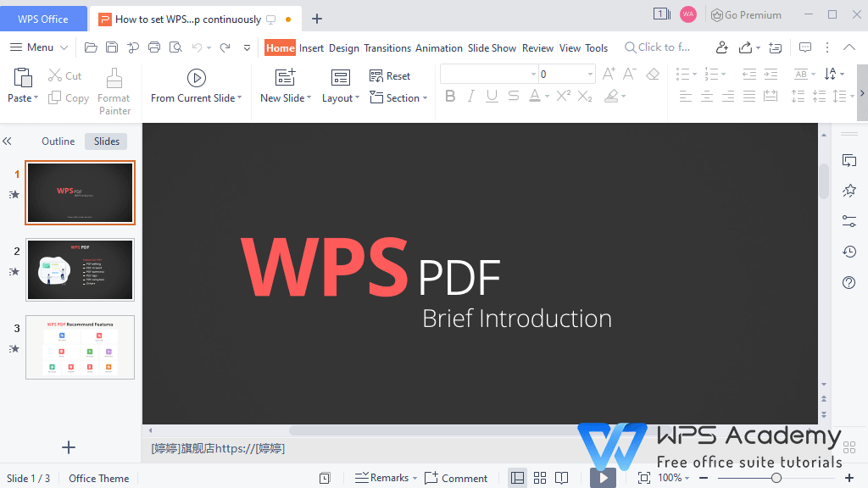Undo the last action
The height and width of the screenshot is (488, 868).
tap(197, 47)
